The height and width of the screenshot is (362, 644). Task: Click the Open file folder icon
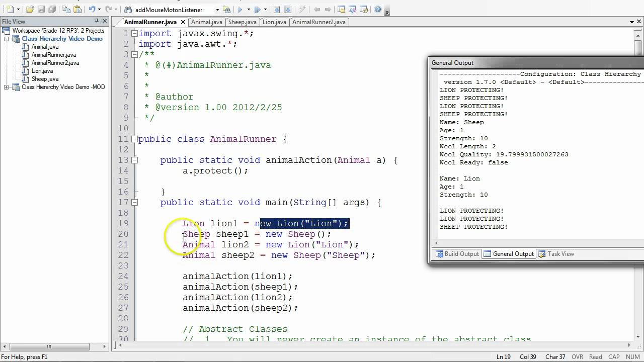coord(30,10)
